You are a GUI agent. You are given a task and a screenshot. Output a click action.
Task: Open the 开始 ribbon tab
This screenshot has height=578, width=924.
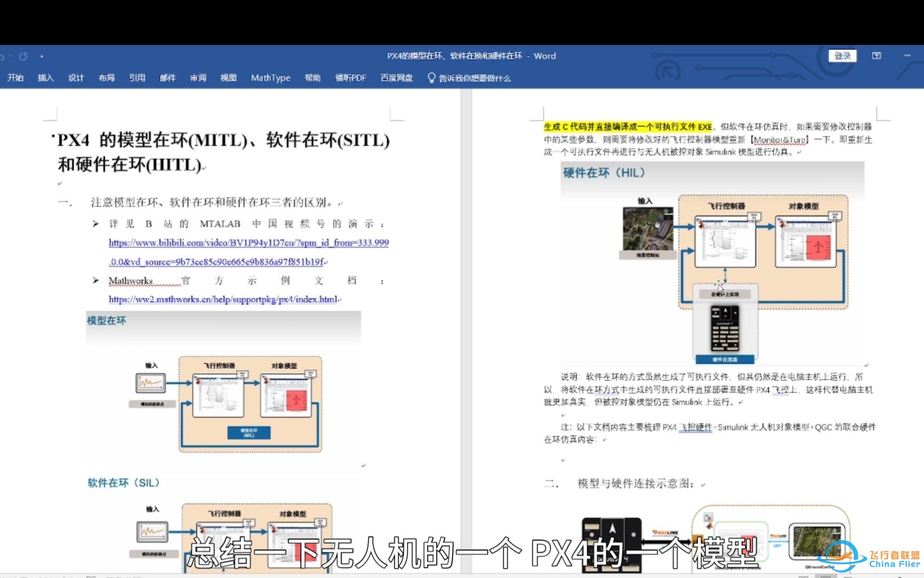coord(16,78)
